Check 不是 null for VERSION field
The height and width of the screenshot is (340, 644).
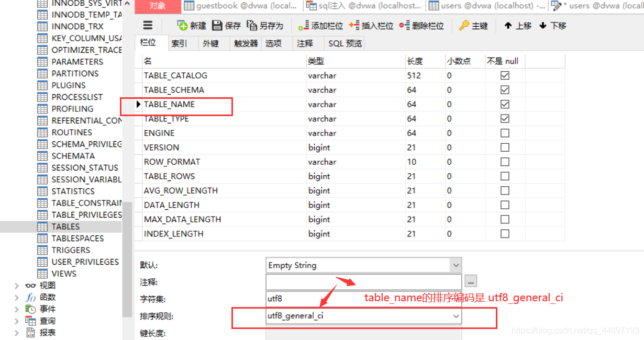[504, 148]
